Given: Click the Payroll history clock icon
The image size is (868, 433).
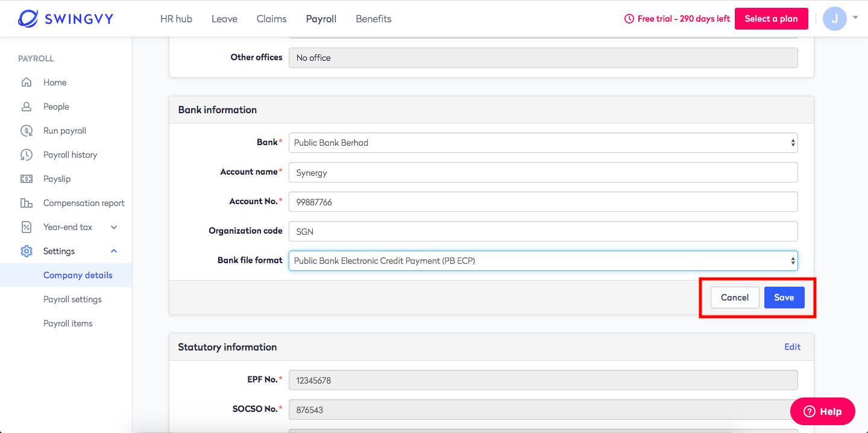Looking at the screenshot, I should pyautogui.click(x=26, y=155).
